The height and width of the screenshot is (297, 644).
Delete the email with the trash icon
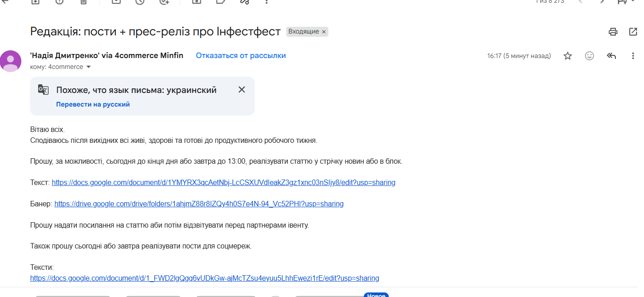click(x=83, y=1)
